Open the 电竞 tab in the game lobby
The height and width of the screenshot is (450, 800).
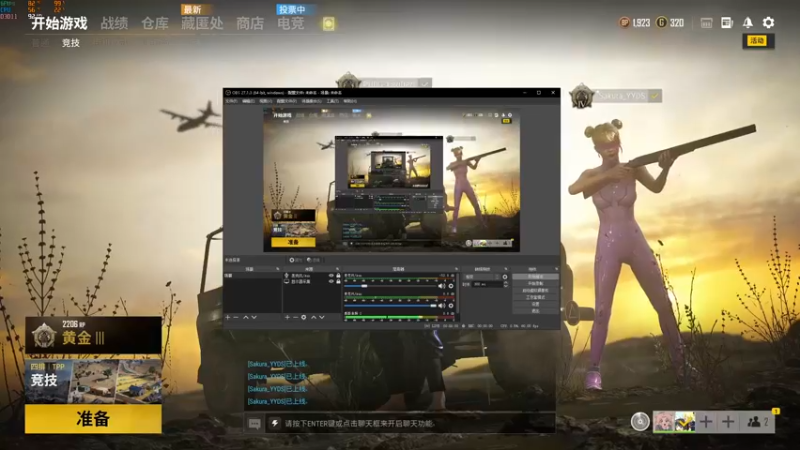click(291, 23)
